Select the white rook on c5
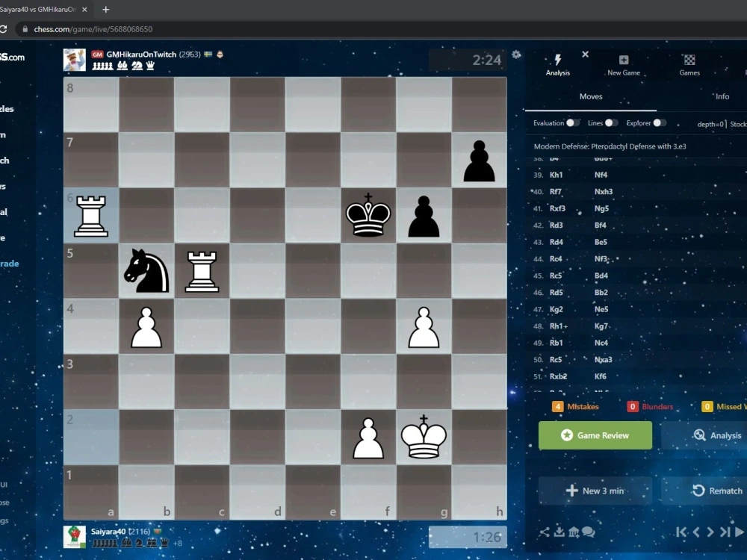 202,271
